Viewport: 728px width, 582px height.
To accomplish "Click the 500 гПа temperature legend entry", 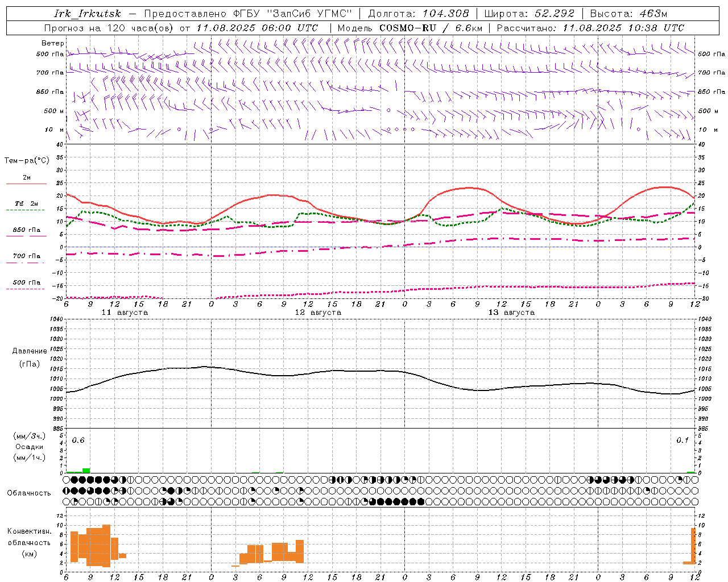I will pos(27,282).
